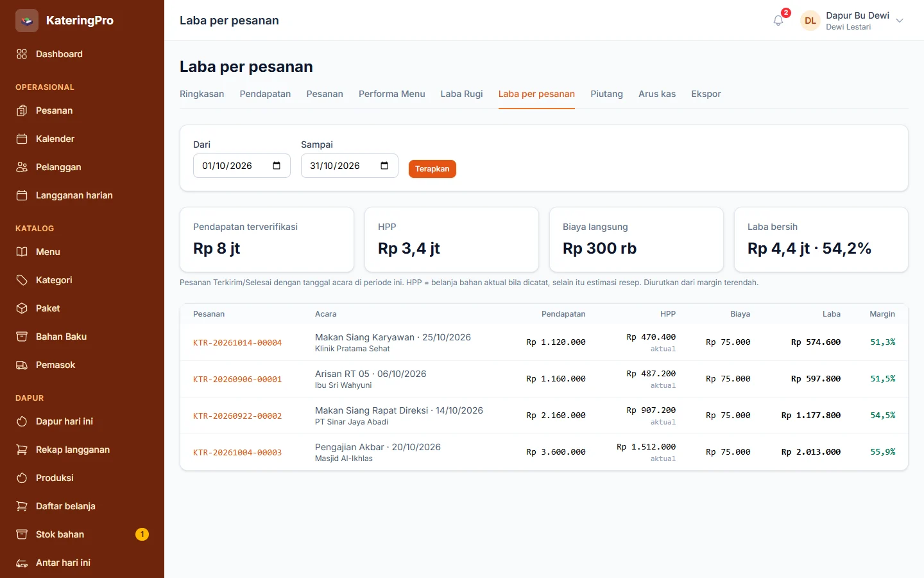Click the Rekap langganan cart icon

click(x=22, y=450)
